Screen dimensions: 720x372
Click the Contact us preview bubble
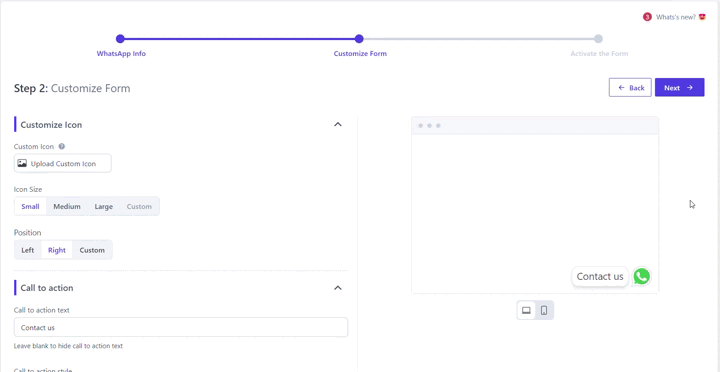pos(600,276)
